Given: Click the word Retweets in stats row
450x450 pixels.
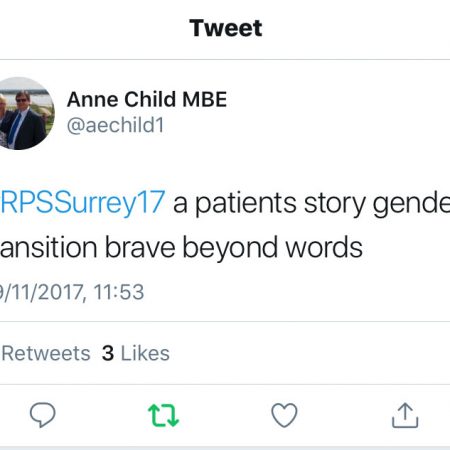Looking at the screenshot, I should (x=45, y=353).
